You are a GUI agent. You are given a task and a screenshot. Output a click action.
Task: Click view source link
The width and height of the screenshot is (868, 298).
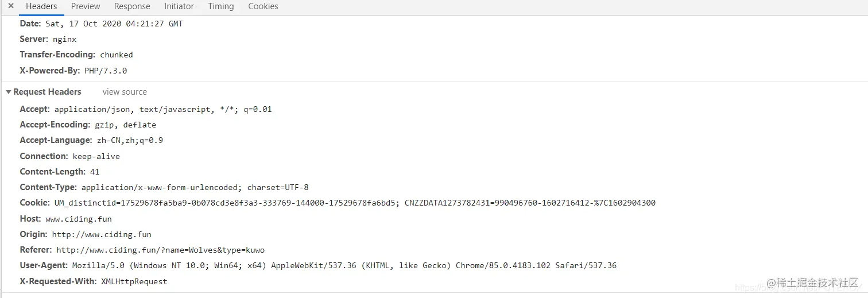[x=125, y=92]
